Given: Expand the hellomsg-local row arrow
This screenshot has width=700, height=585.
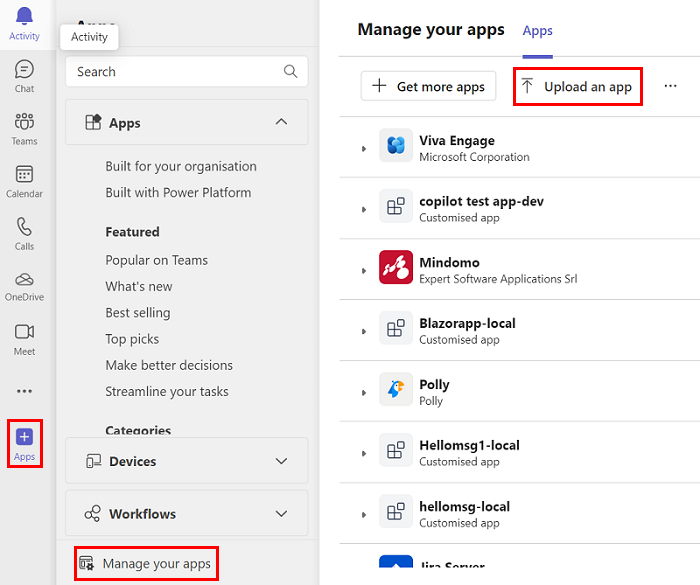Looking at the screenshot, I should coord(364,514).
